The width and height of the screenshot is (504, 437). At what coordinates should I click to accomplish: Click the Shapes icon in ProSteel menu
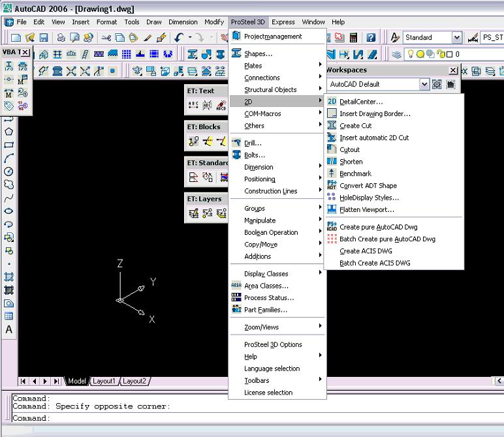tap(236, 53)
